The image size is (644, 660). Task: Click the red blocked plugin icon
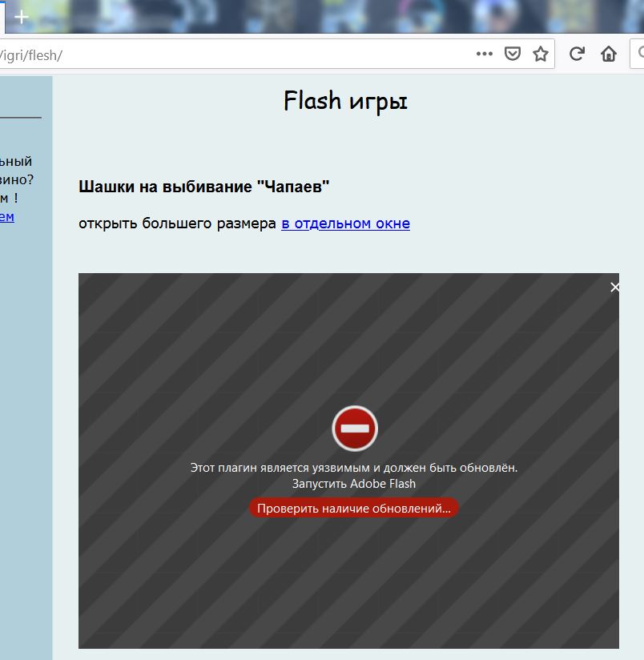pyautogui.click(x=355, y=429)
